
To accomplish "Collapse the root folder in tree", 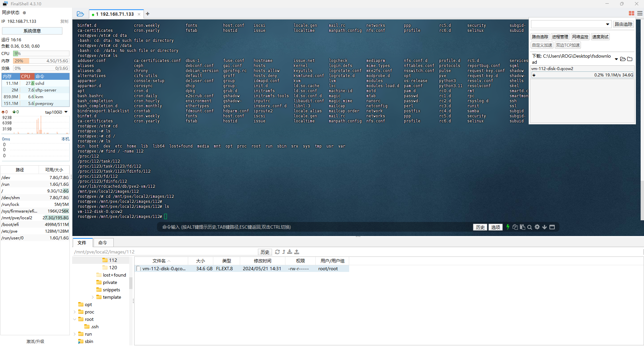I will pyautogui.click(x=74, y=319).
